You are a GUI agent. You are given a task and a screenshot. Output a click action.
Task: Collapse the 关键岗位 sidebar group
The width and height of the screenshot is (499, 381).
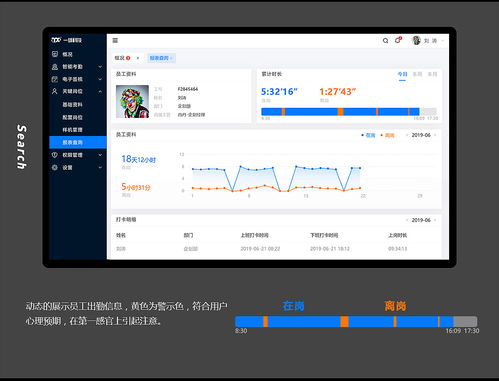(x=100, y=91)
